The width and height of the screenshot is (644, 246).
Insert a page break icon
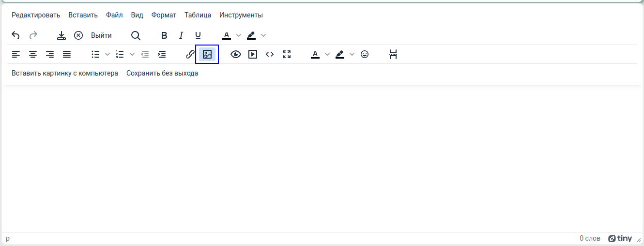click(x=393, y=54)
